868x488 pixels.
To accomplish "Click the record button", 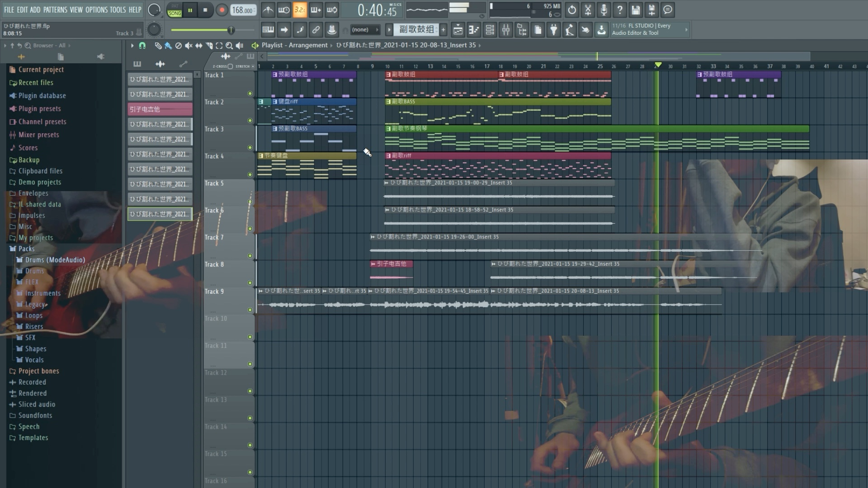I will click(222, 10).
